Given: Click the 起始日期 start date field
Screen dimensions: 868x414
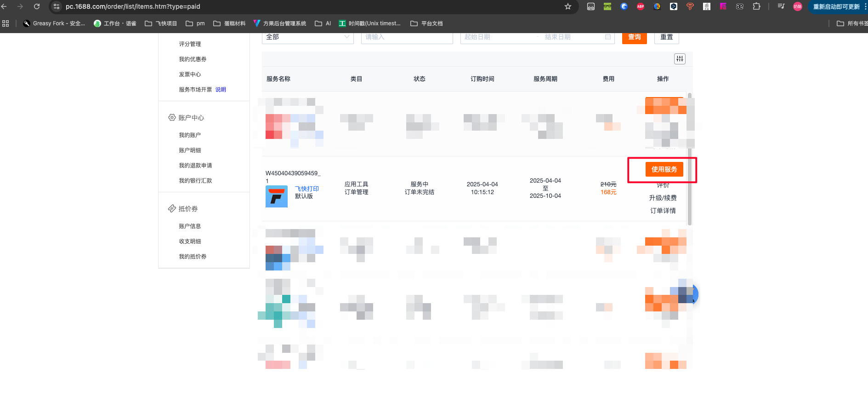Looking at the screenshot, I should [x=499, y=37].
